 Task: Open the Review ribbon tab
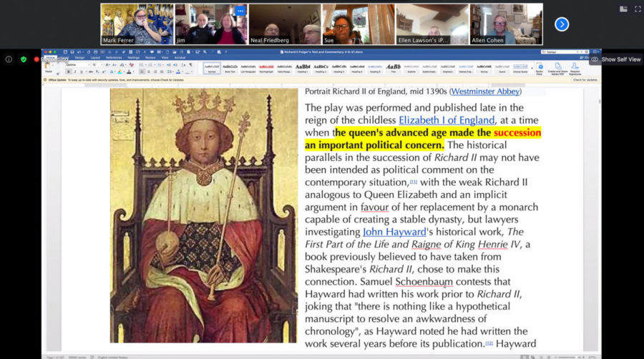150,57
